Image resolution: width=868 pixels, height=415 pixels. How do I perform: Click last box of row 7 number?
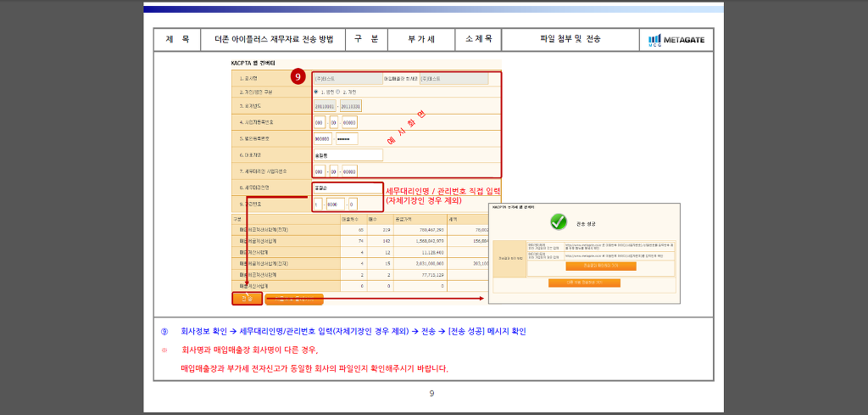[x=350, y=171]
